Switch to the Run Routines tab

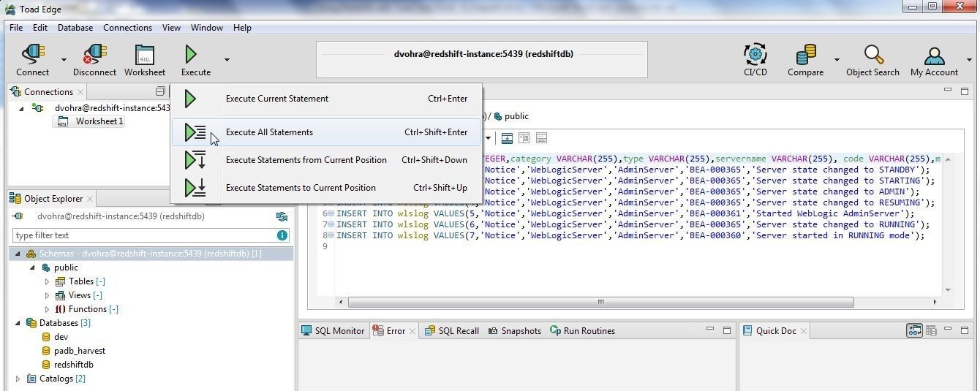click(x=582, y=331)
